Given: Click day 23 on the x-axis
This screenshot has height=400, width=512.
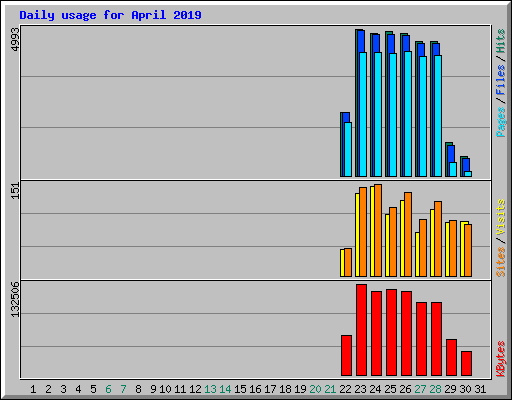Looking at the screenshot, I should [x=360, y=389].
